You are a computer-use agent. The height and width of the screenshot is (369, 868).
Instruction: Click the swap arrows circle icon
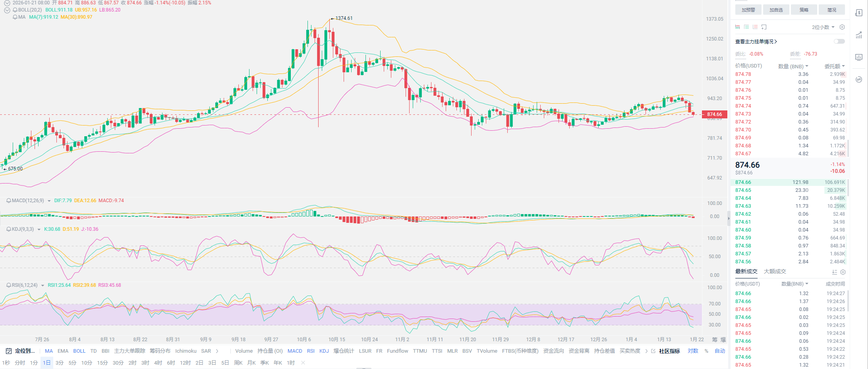[x=859, y=79]
